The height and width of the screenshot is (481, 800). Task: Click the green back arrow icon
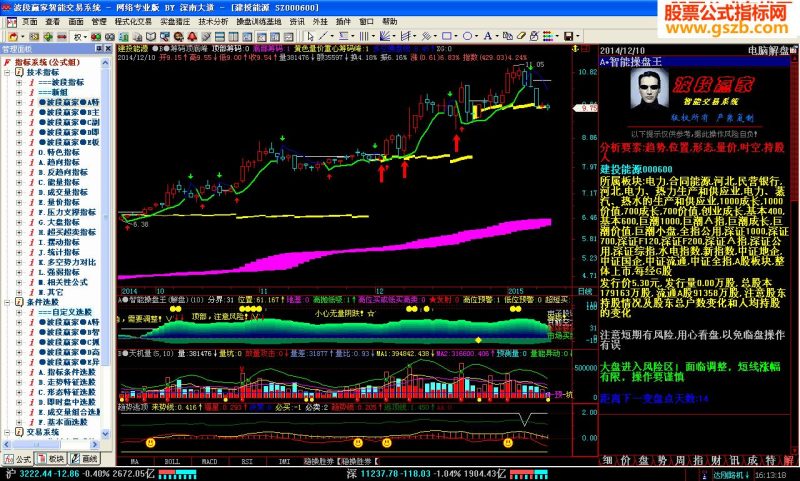(48, 37)
